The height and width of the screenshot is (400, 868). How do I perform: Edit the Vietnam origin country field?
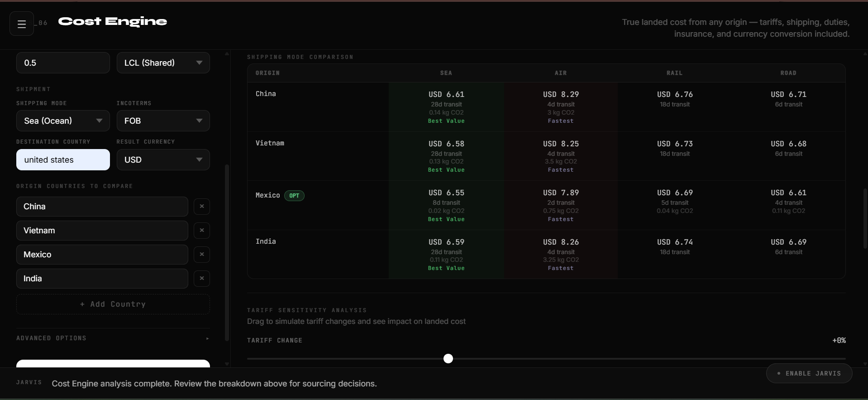[x=102, y=231]
